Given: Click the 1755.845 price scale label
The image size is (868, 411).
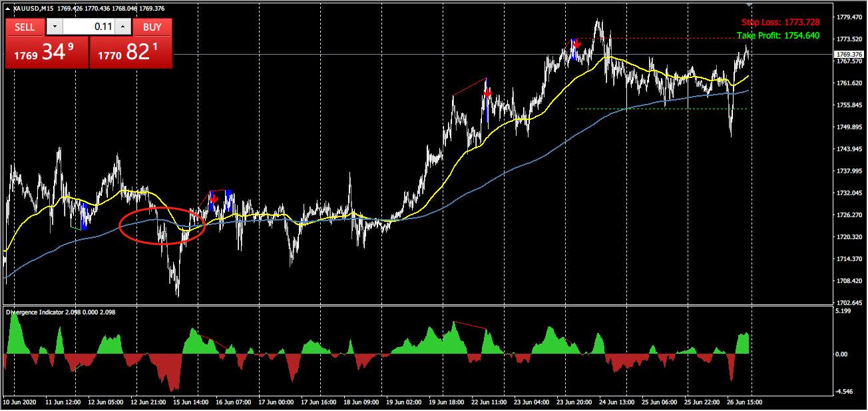Looking at the screenshot, I should [x=849, y=105].
